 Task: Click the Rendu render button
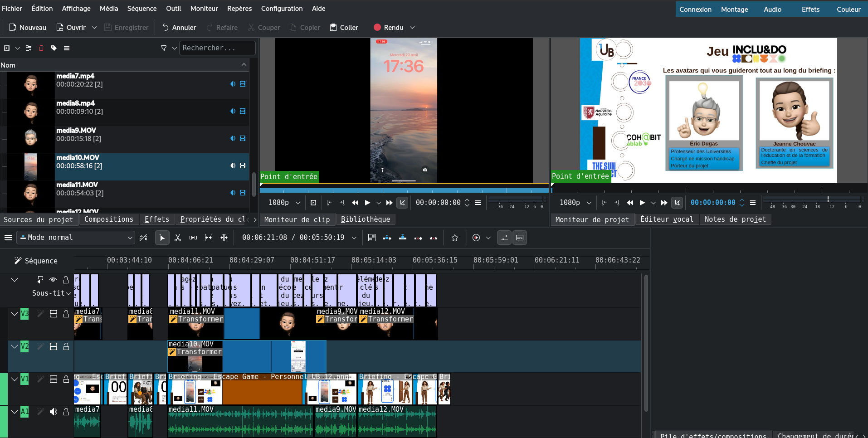click(x=388, y=28)
